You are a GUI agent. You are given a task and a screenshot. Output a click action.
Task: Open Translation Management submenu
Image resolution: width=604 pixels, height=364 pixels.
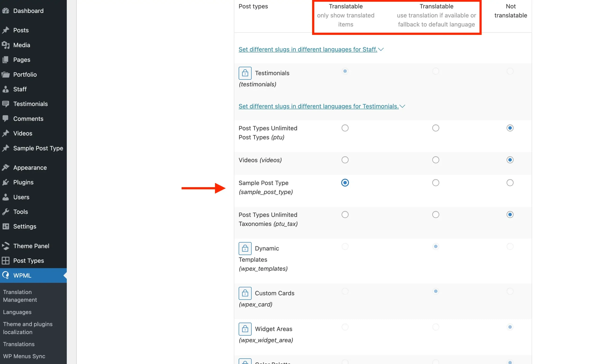pyautogui.click(x=20, y=296)
